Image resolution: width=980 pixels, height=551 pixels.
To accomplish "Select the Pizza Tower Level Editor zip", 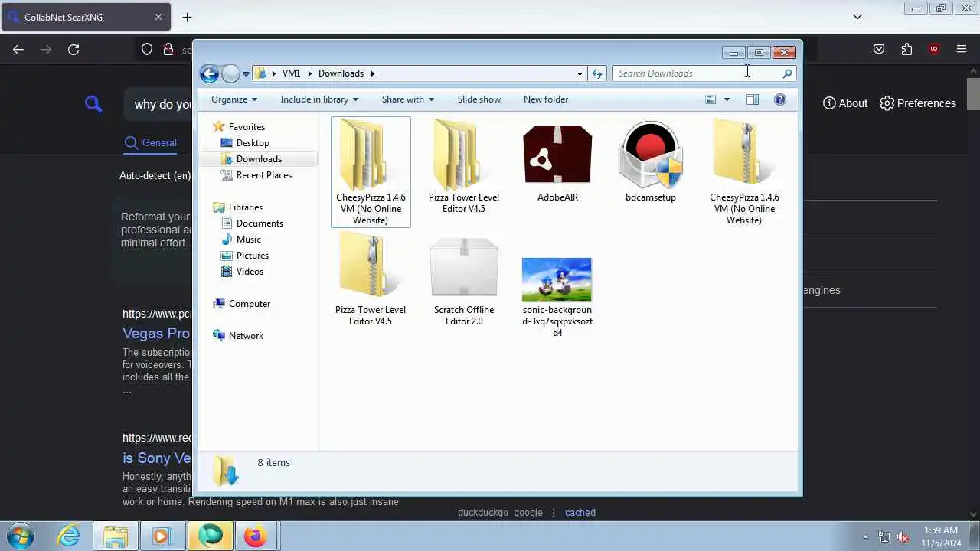I will [x=371, y=279].
